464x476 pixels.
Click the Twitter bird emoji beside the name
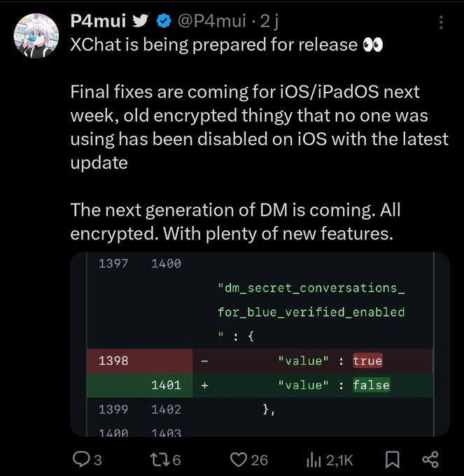pyautogui.click(x=140, y=21)
